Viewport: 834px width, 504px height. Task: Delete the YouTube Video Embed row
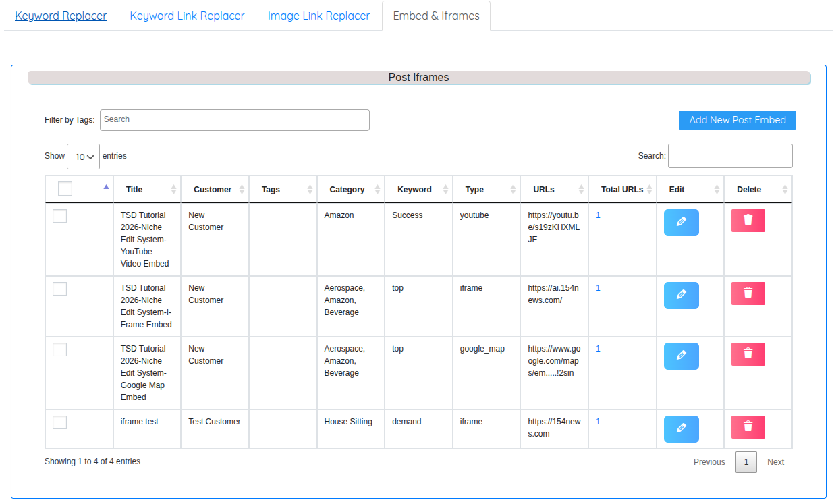tap(748, 221)
